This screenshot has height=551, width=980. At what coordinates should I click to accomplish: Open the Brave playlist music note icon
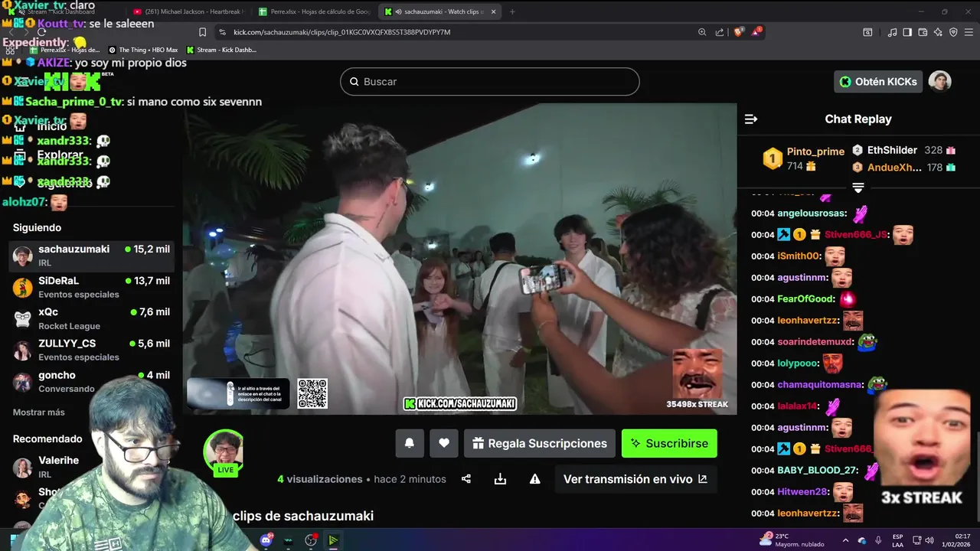pyautogui.click(x=892, y=32)
